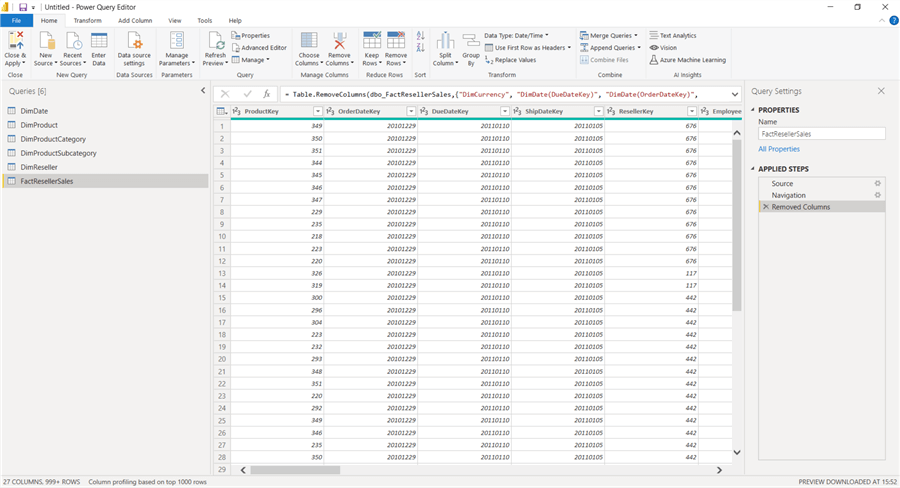Screen dimensions: 900x488
Task: Open the OrderDateKey column filter dropdown
Action: [x=411, y=111]
